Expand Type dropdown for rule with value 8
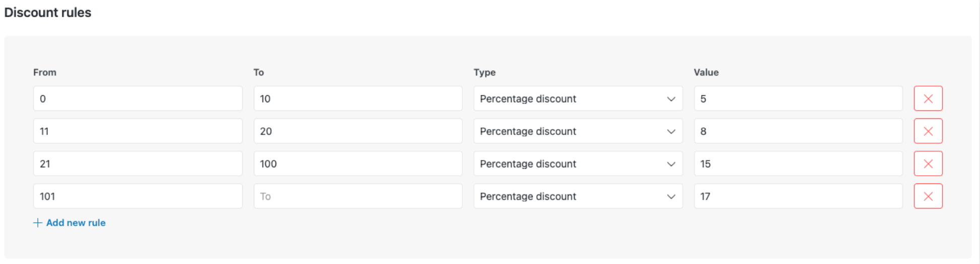The width and height of the screenshot is (980, 264). point(578,131)
